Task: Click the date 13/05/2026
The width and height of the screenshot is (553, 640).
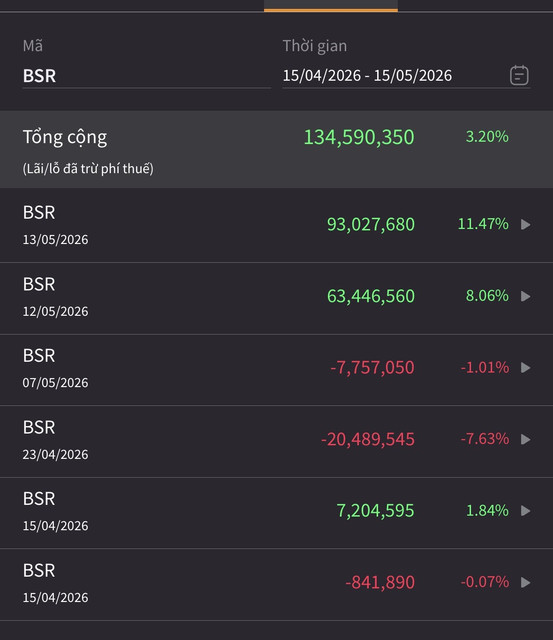Action: 56,240
